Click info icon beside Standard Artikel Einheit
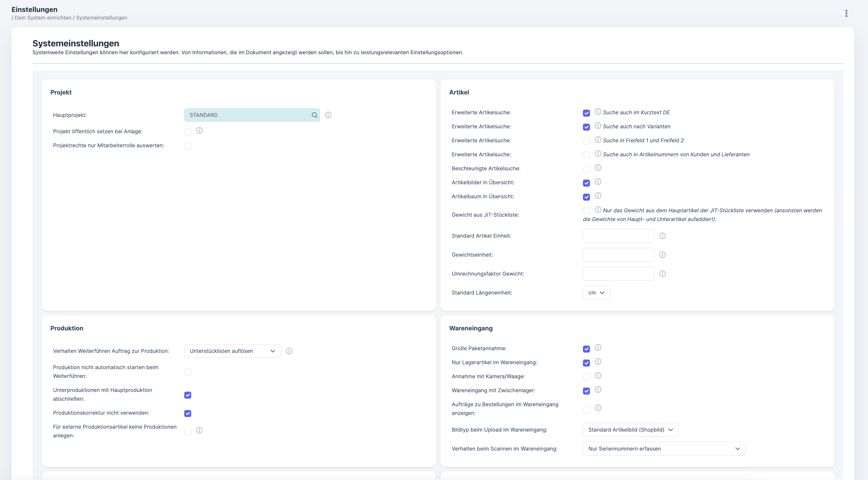Viewport: 868px width, 480px height. 662,236
